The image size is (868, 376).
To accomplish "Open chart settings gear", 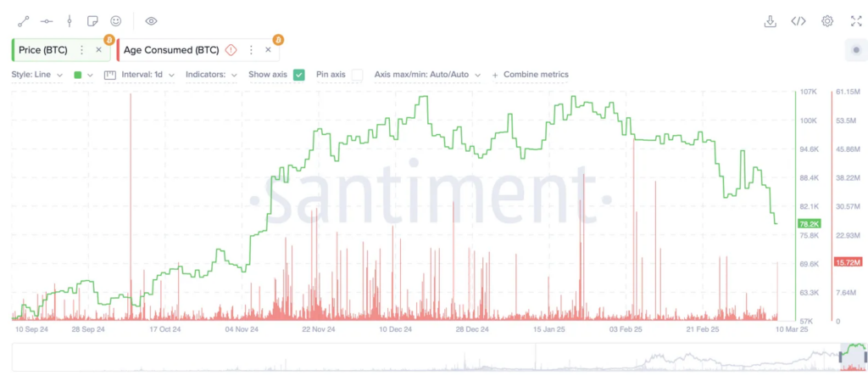I will click(x=827, y=21).
